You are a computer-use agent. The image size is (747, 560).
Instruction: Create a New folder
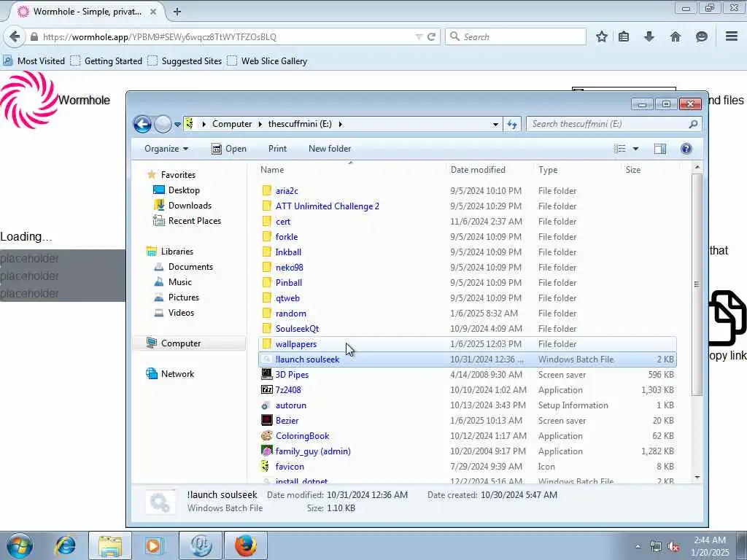pyautogui.click(x=330, y=149)
